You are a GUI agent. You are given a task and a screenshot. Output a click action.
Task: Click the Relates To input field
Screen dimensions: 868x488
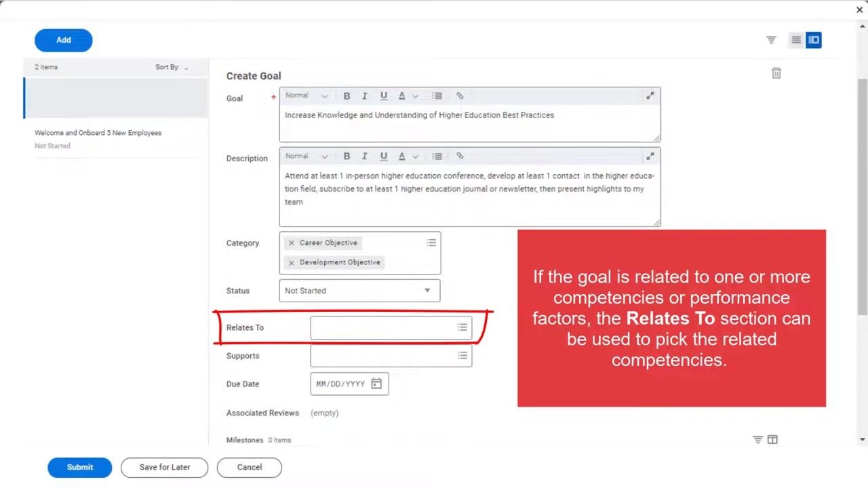391,327
